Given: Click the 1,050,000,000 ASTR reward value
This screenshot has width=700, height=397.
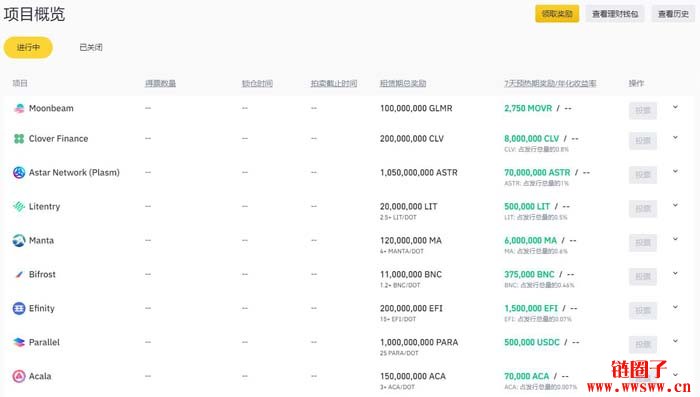Looking at the screenshot, I should 419,173.
